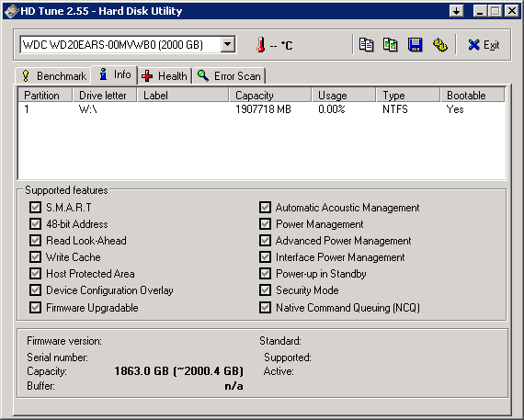Toggle the Security Mode checkbox
The width and height of the screenshot is (524, 420).
point(265,289)
